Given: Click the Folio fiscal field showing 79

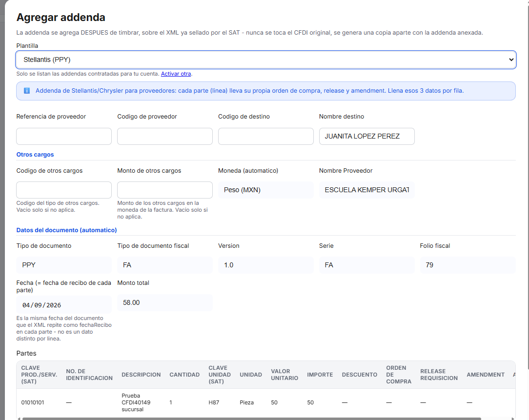Looking at the screenshot, I should (x=468, y=265).
